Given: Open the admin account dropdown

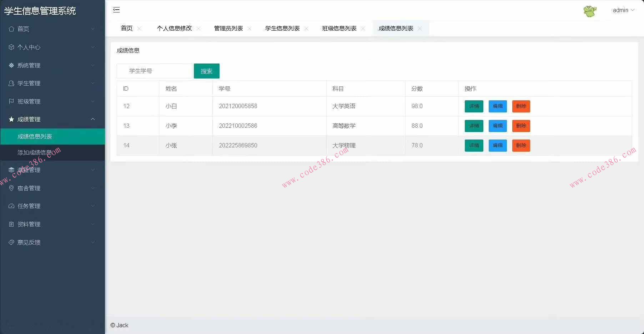Looking at the screenshot, I should click(x=624, y=10).
